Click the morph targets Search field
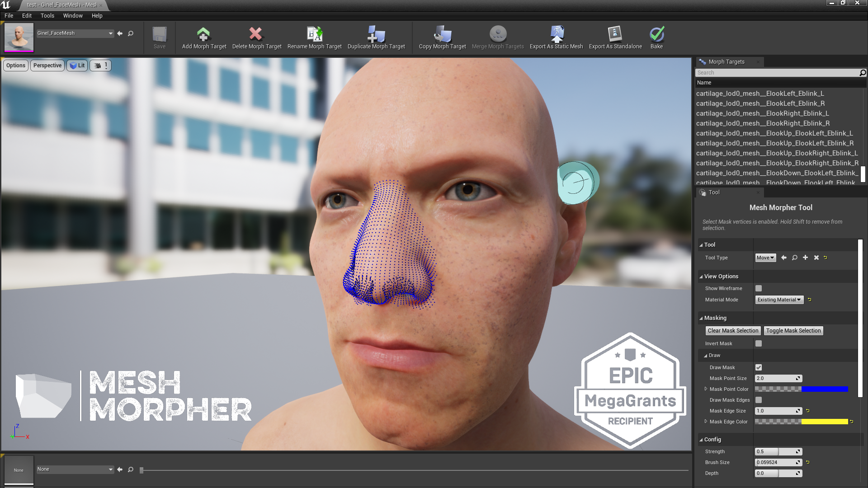Viewport: 868px width, 488px height. [777, 73]
